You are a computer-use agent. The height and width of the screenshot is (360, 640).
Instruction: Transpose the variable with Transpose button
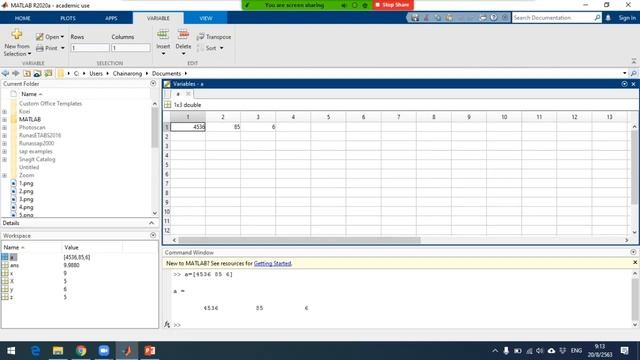click(x=213, y=37)
